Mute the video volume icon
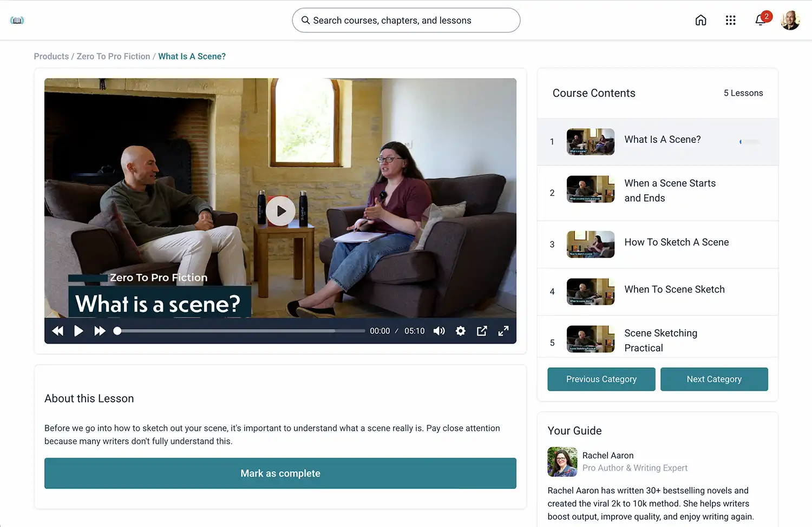Screen dimensions: 812x527 click(x=439, y=331)
